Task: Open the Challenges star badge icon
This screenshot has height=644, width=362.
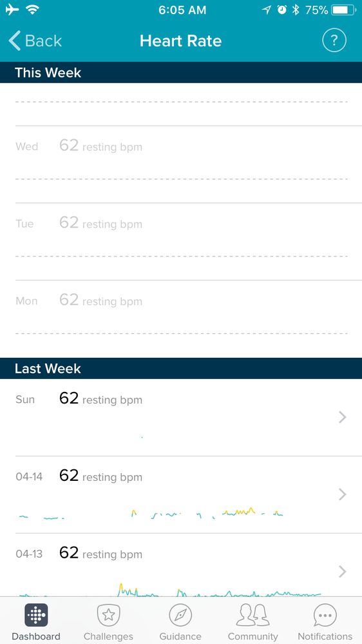Action: 108,615
